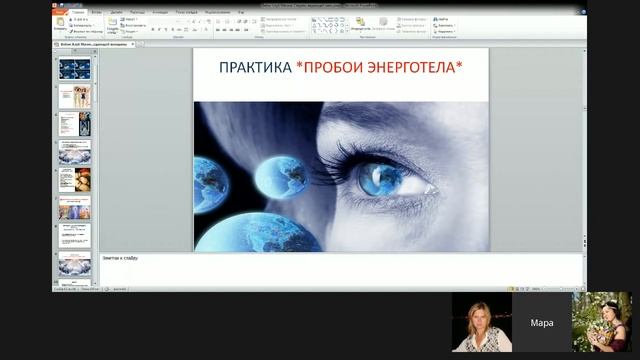
Task: Open the File (Файл) tab
Action: click(x=59, y=12)
